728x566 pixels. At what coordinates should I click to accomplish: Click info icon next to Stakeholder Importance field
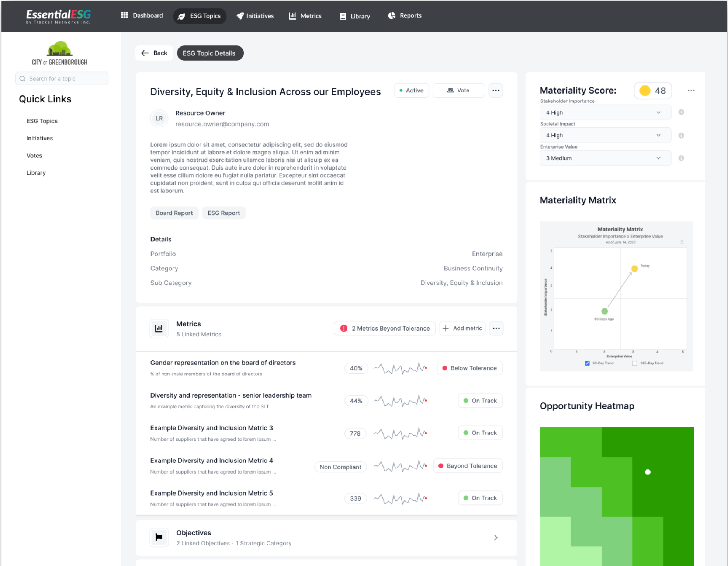(681, 112)
